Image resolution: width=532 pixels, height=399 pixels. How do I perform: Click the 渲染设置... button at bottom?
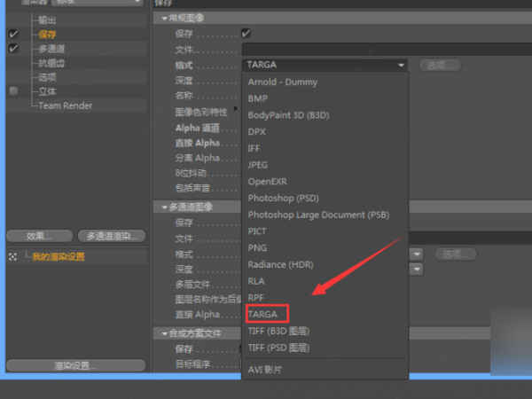[x=76, y=365]
